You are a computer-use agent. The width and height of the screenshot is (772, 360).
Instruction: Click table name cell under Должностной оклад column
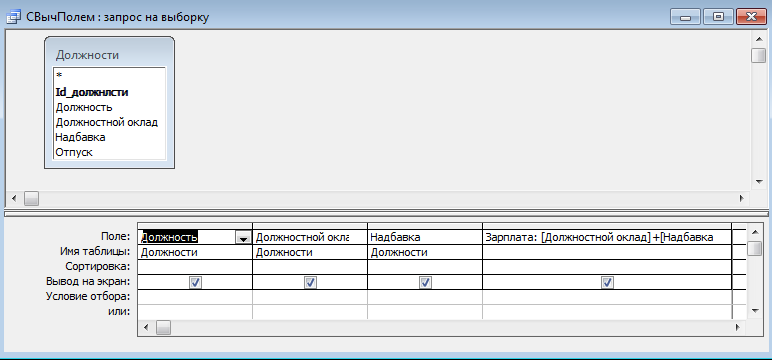click(x=310, y=253)
